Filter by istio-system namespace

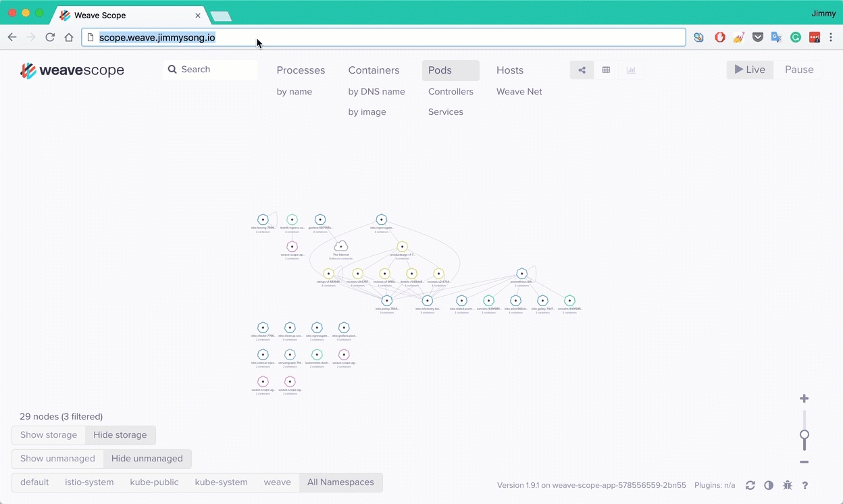pos(89,482)
